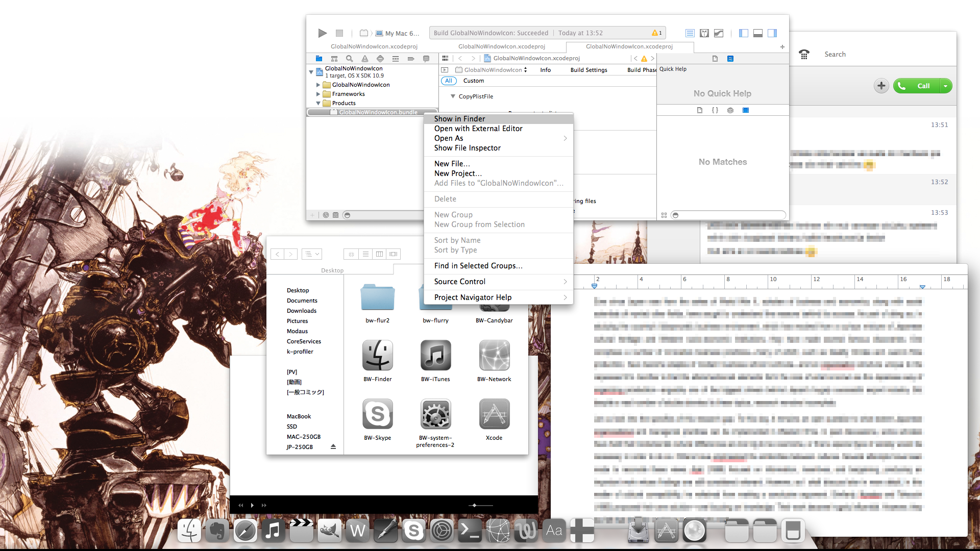
Task: Toggle the Navigator panel visibility
Action: tap(744, 33)
